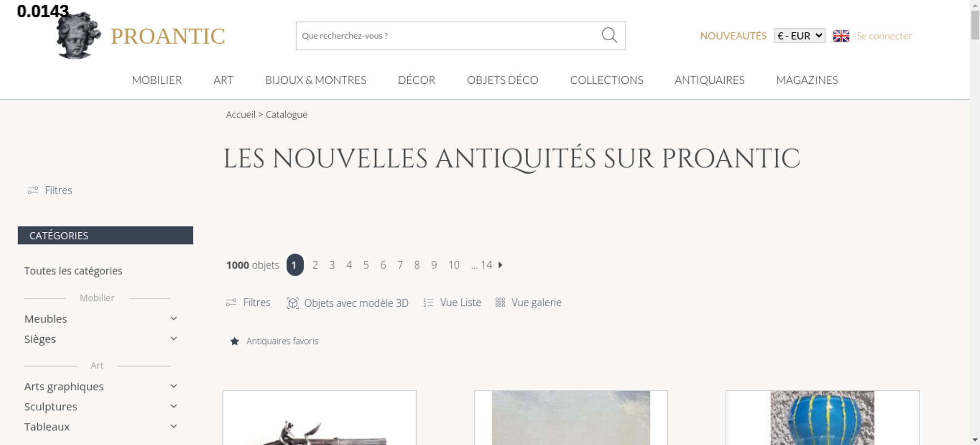
Task: Switch language with the UK flag icon
Action: (841, 36)
